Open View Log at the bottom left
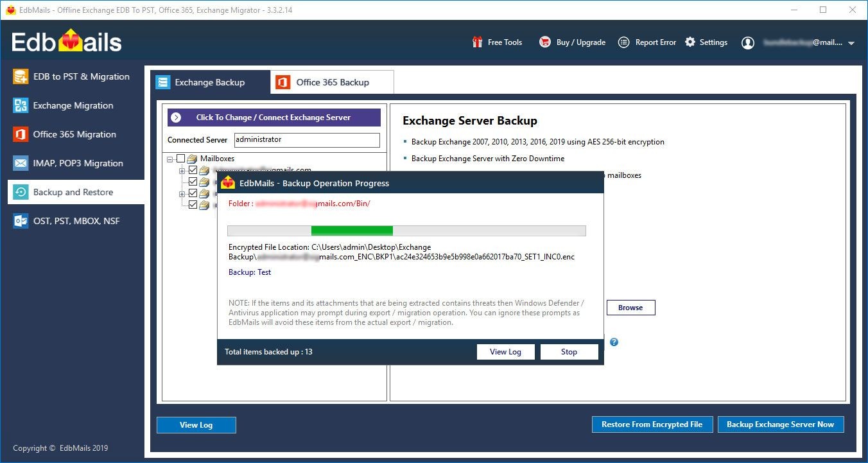The image size is (868, 463). (x=196, y=424)
